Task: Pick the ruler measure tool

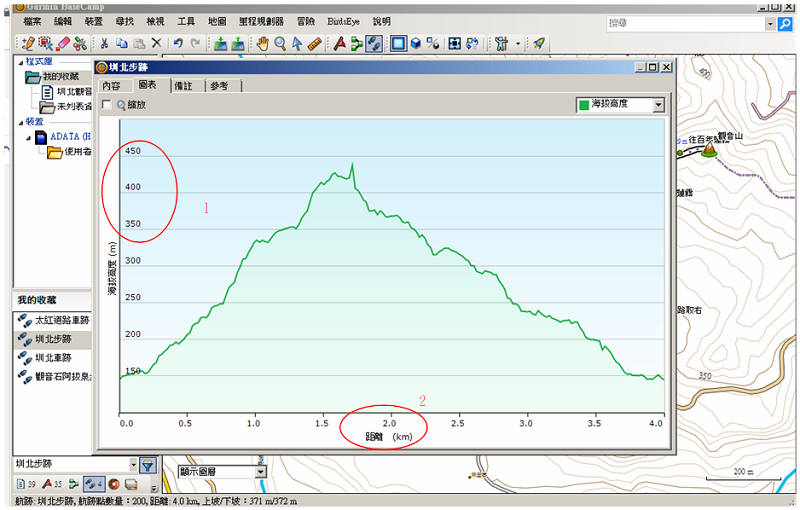Action: coord(315,44)
